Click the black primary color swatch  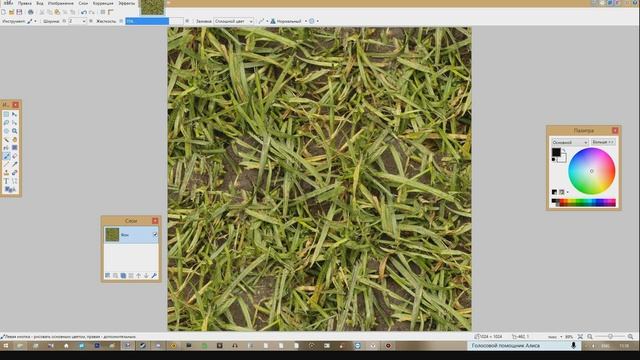[556, 152]
